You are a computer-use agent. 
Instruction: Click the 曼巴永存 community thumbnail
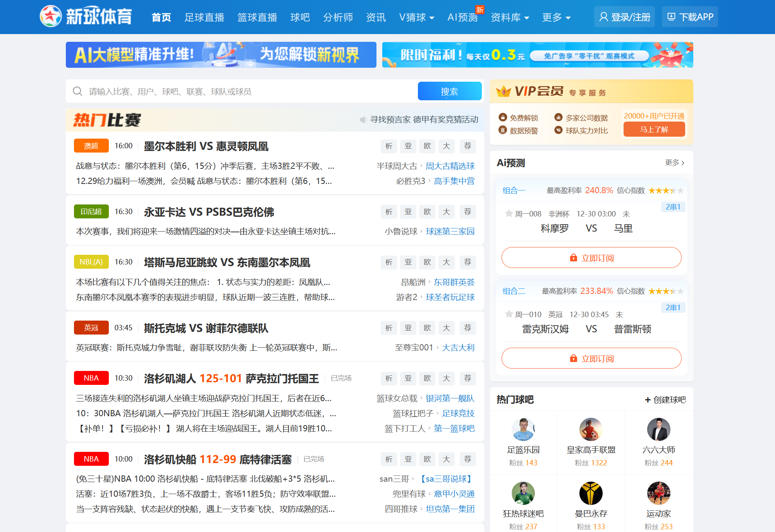click(591, 494)
